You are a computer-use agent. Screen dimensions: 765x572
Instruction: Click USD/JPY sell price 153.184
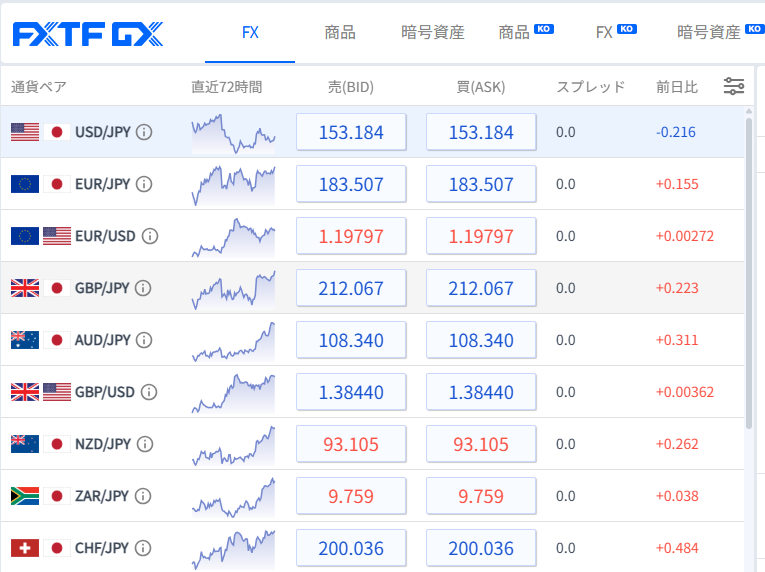[351, 132]
